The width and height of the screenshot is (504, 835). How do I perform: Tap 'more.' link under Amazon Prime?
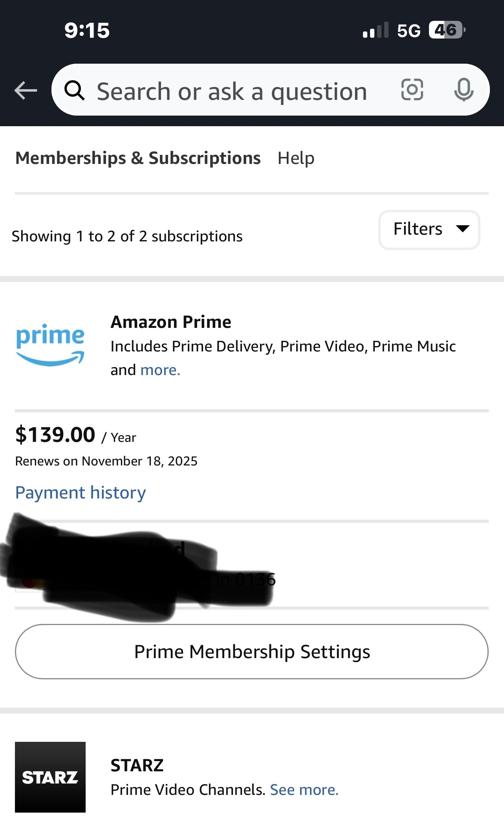tap(160, 370)
